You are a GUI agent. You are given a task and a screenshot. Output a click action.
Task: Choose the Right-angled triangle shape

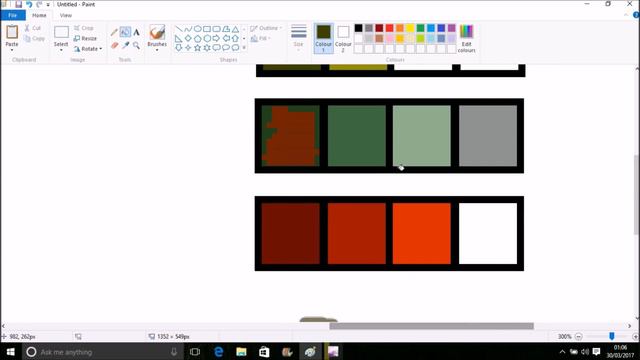tap(178, 38)
